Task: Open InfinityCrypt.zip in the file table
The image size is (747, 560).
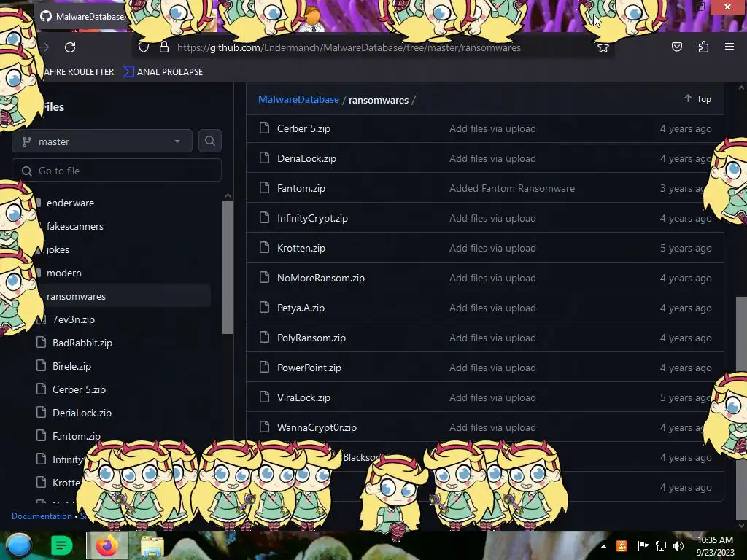Action: [312, 218]
